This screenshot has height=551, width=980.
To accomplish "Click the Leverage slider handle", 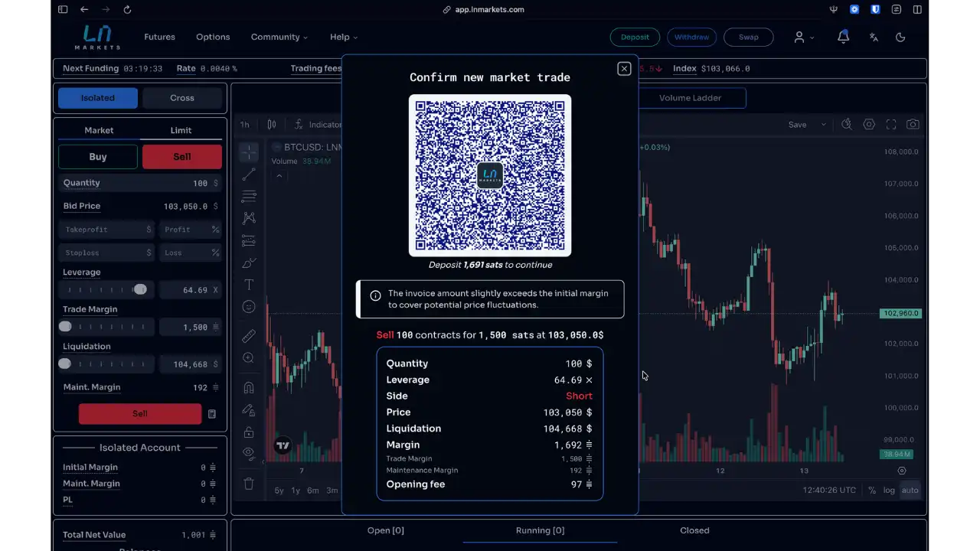I will (140, 289).
